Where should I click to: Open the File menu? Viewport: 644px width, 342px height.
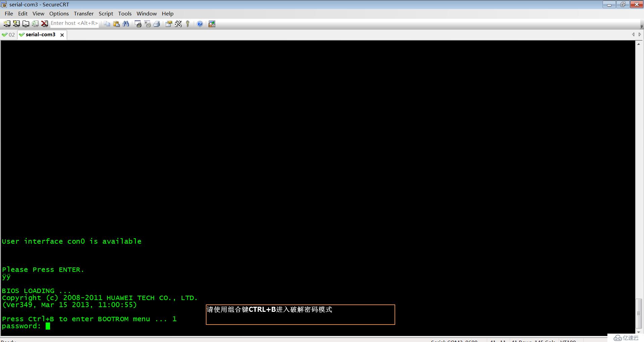9,13
